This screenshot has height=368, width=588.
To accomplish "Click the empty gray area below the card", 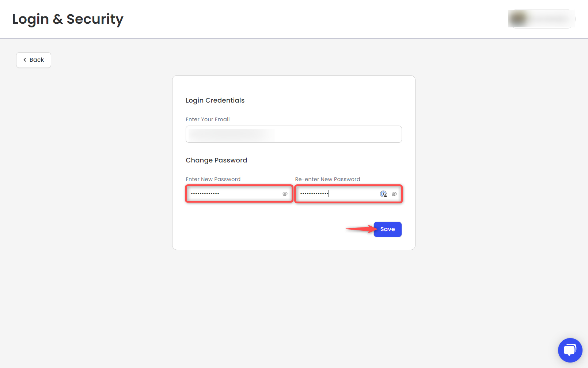I will (294, 307).
